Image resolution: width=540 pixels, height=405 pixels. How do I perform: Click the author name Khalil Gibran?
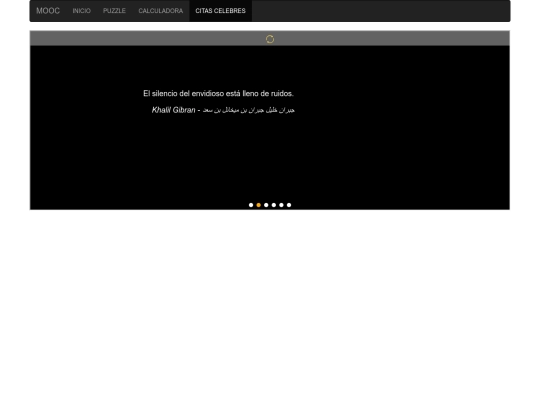pyautogui.click(x=174, y=110)
